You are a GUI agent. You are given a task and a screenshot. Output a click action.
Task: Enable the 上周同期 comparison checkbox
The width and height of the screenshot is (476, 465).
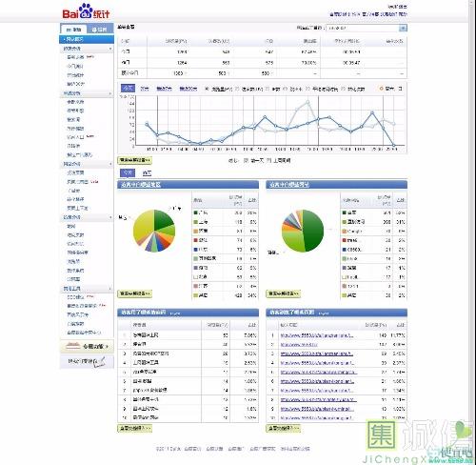[268, 160]
